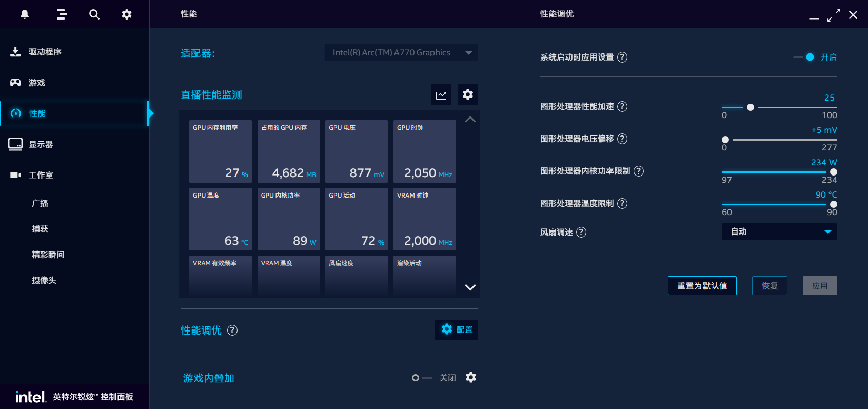Select the GPU 内存利用率 tile
Viewport: 868px width, 409px height.
click(x=221, y=151)
